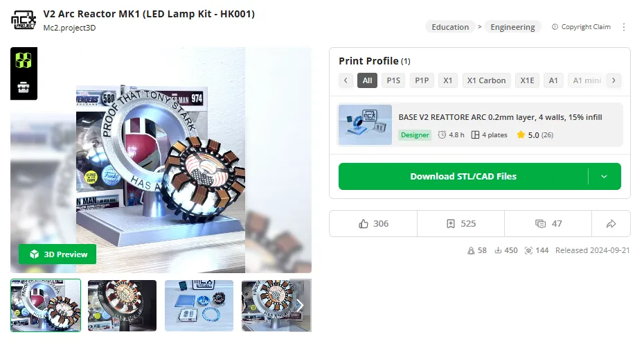
Task: Click the thumbs-up like icon
Action: (364, 224)
